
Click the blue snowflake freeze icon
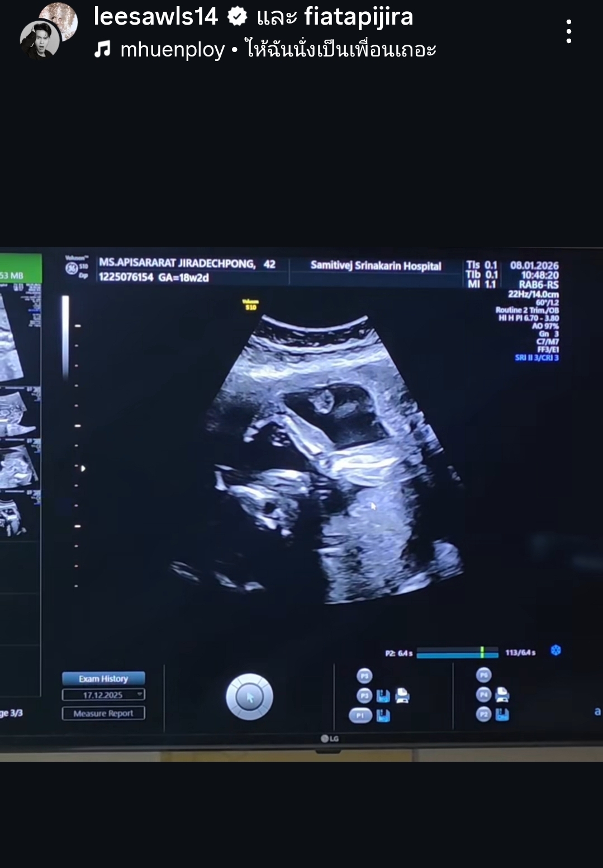point(555,650)
